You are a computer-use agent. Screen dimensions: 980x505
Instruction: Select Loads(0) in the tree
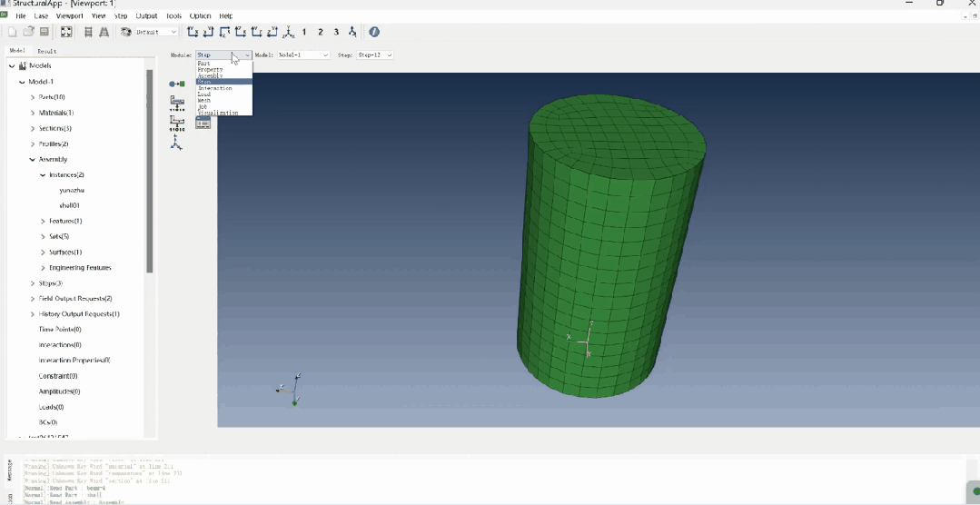(x=51, y=407)
